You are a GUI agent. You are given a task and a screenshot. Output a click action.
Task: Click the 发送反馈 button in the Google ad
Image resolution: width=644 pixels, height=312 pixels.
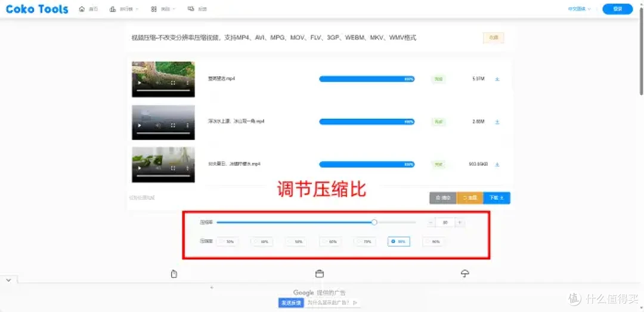[291, 302]
